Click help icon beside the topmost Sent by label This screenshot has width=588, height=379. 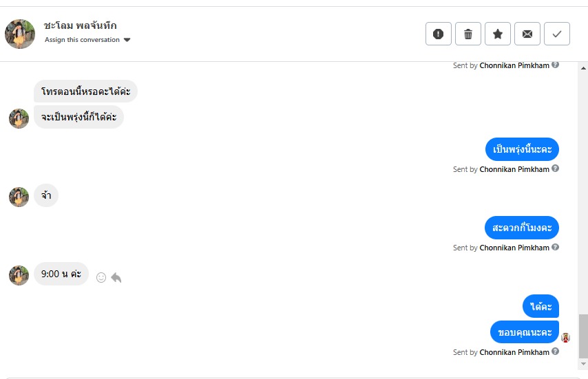[x=556, y=65]
